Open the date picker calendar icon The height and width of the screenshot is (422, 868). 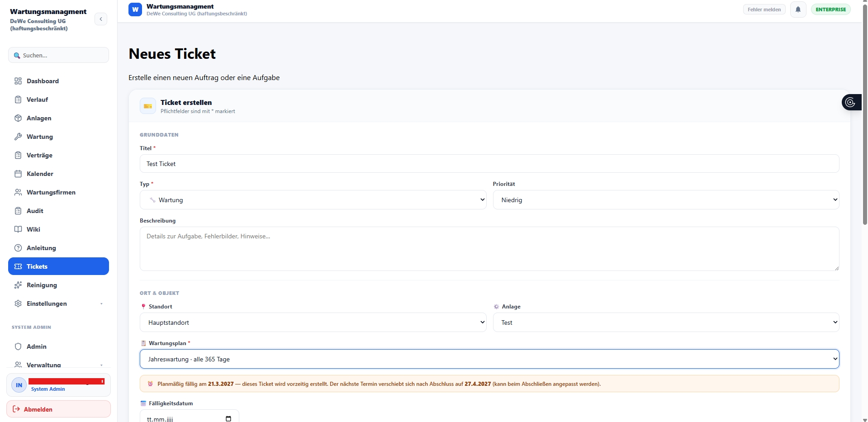click(228, 419)
